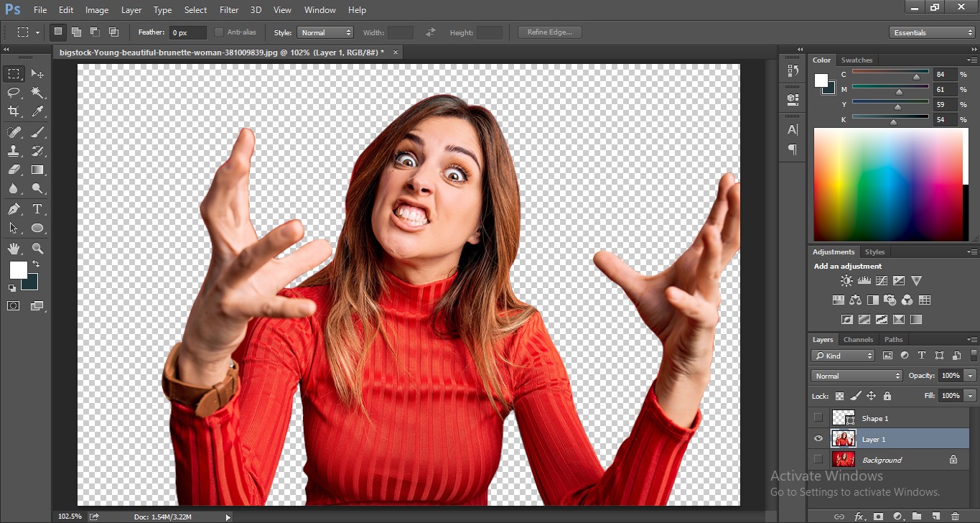980x523 pixels.
Task: Open the Style dropdown set to Normal
Action: [x=325, y=32]
